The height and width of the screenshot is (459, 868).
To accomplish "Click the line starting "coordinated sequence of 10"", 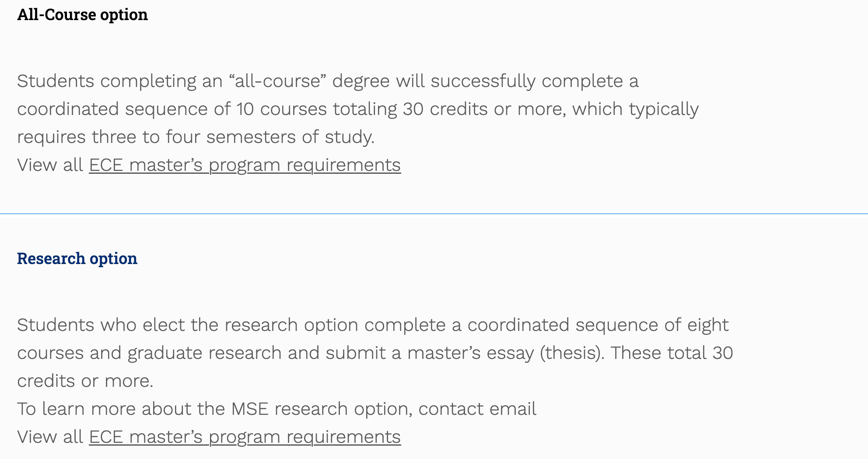I will click(x=357, y=109).
